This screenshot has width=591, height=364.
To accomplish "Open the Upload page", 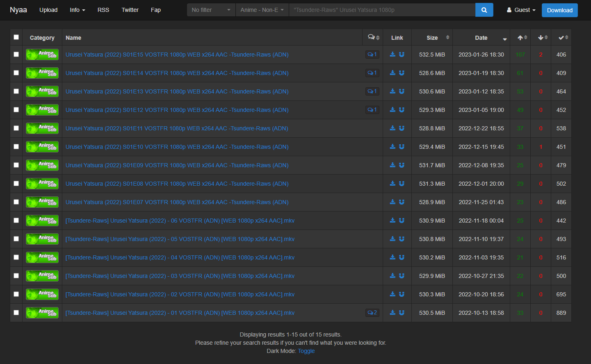I will [x=48, y=10].
